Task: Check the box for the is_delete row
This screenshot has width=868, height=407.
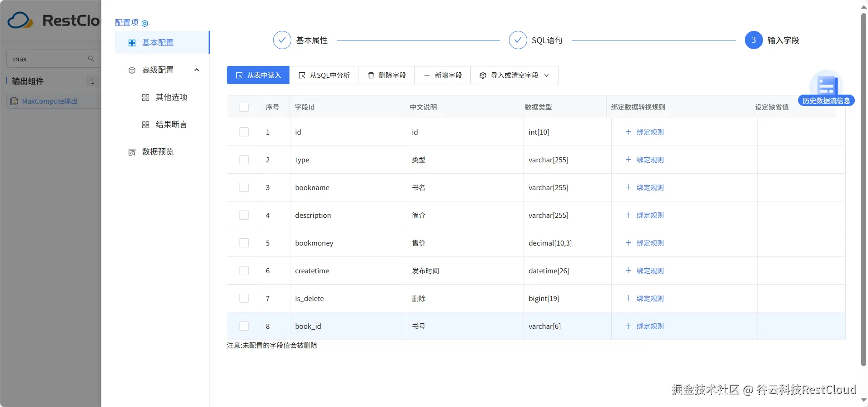Action: click(244, 298)
